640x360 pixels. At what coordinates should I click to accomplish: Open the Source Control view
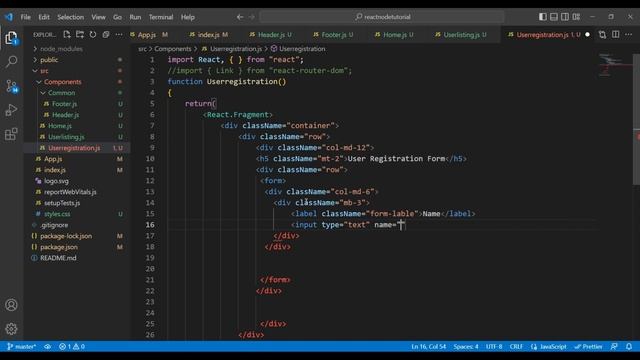11,86
